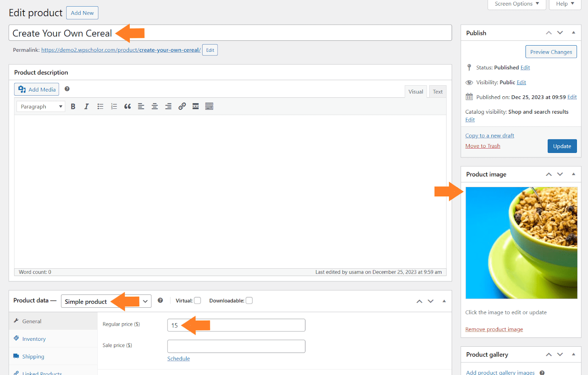Click Preview Changes button
The height and width of the screenshot is (375, 588).
pyautogui.click(x=551, y=52)
